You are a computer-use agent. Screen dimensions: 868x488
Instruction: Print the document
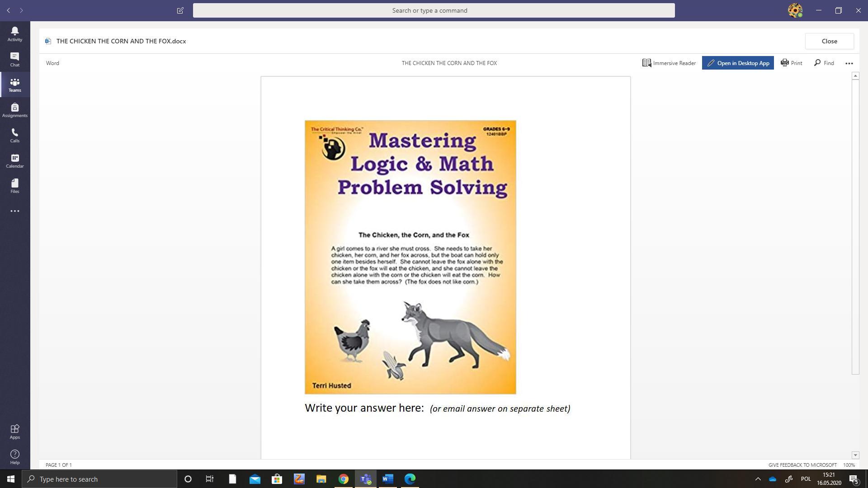point(791,63)
